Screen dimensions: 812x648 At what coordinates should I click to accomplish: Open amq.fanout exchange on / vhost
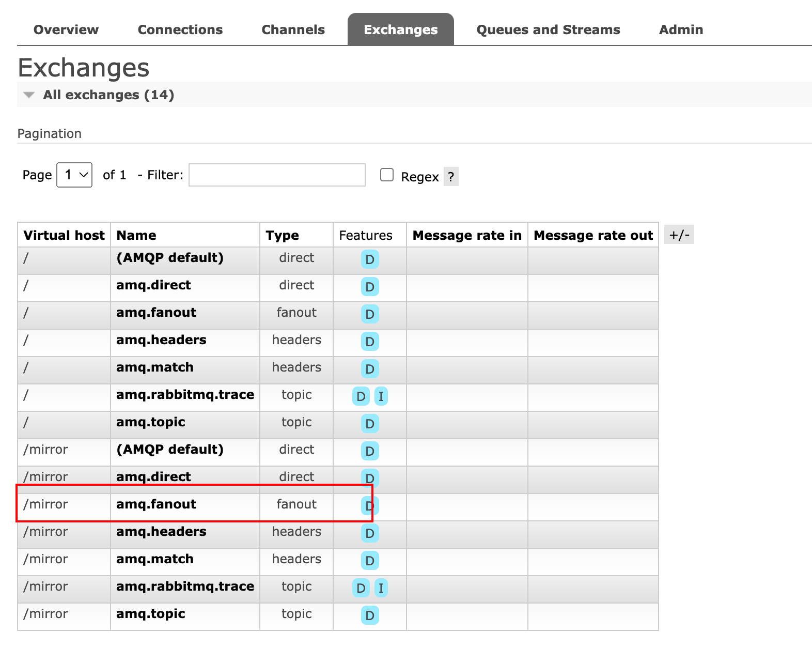pyautogui.click(x=156, y=313)
